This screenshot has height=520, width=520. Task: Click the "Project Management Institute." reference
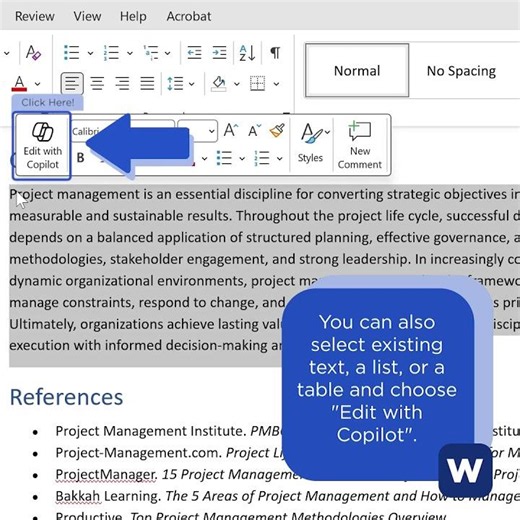(151, 431)
